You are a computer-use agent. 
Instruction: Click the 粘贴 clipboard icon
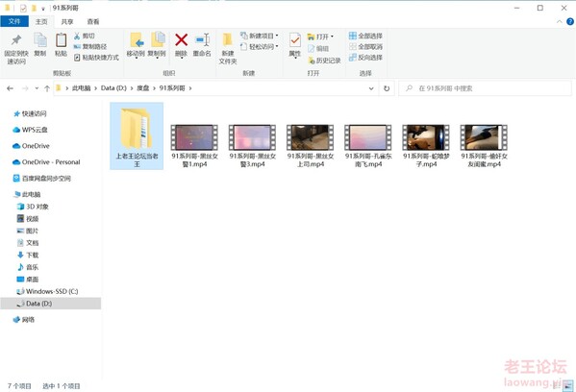pyautogui.click(x=61, y=40)
